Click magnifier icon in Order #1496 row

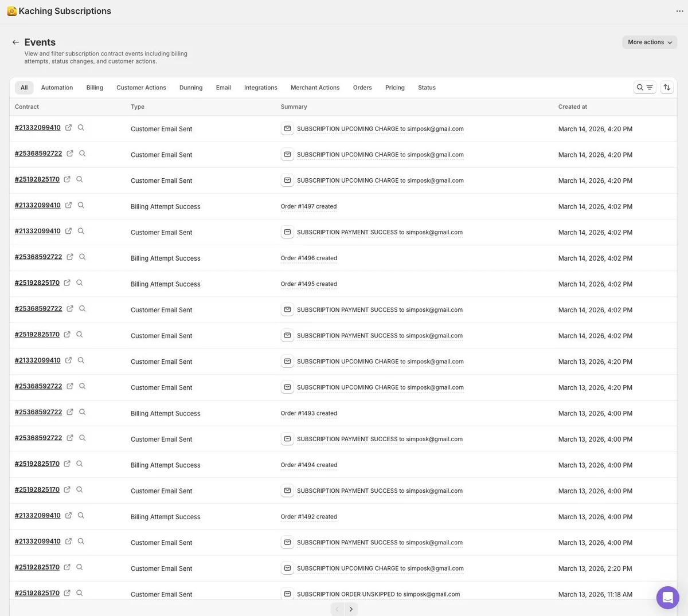(83, 257)
